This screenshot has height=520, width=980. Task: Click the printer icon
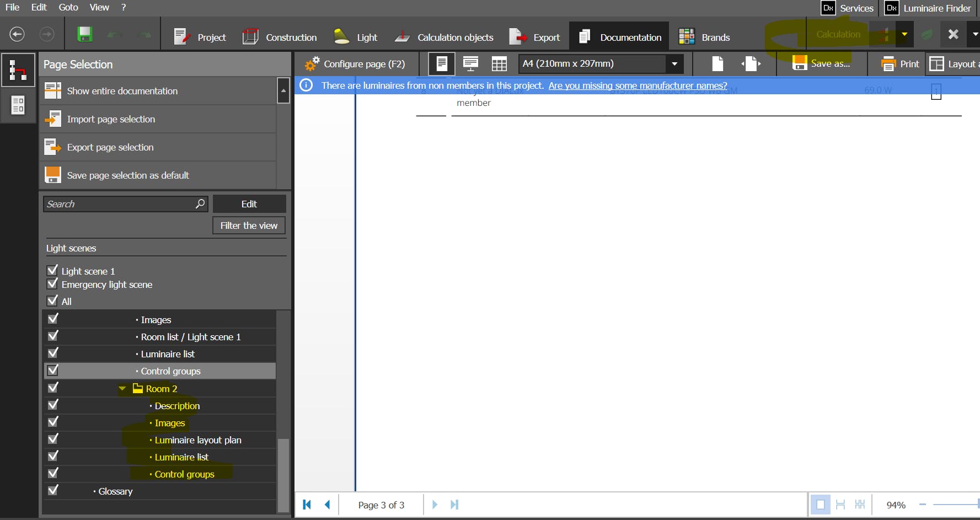click(888, 64)
